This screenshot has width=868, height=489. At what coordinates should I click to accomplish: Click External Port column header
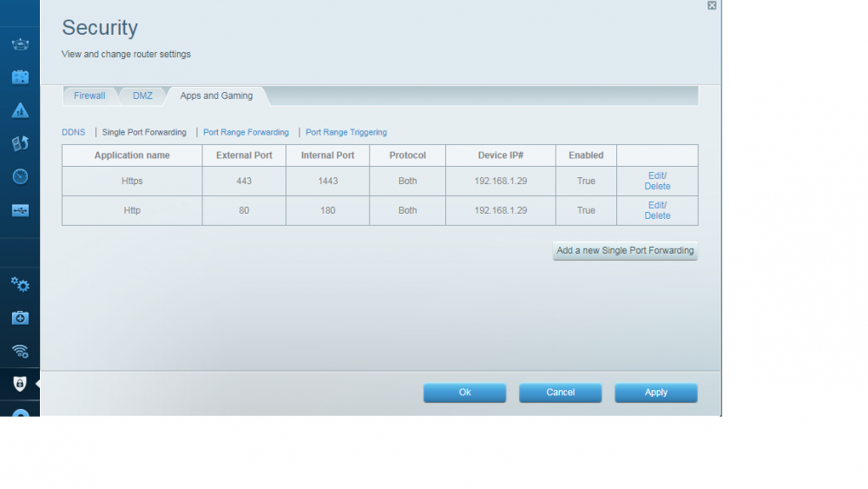coord(244,155)
